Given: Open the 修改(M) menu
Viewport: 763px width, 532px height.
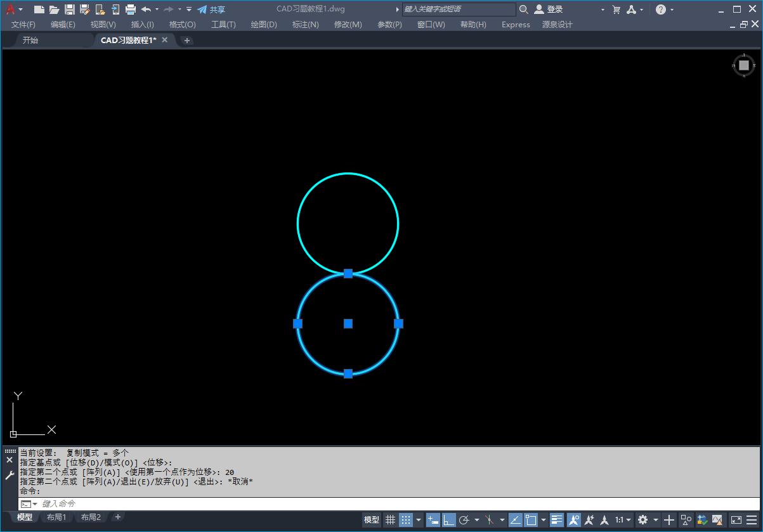Looking at the screenshot, I should point(348,25).
